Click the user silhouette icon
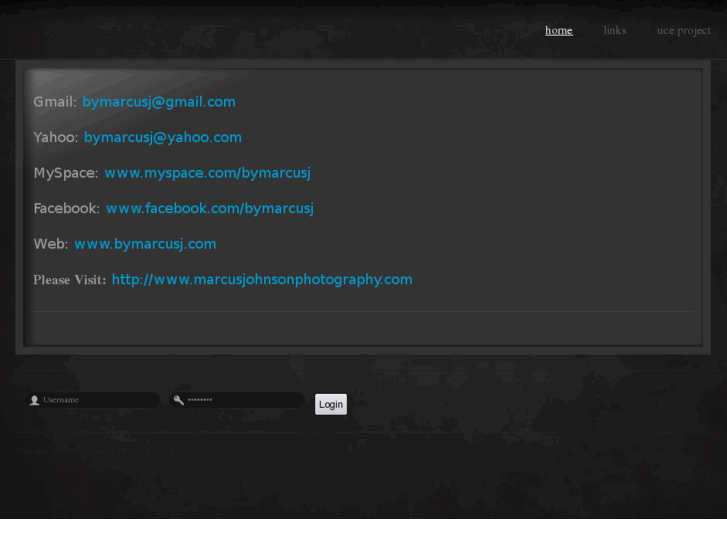The height and width of the screenshot is (545, 727). pyautogui.click(x=34, y=400)
